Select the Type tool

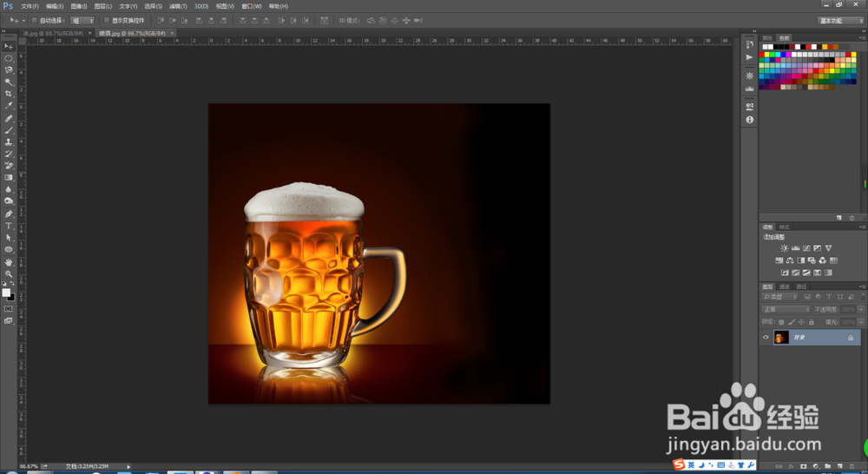(x=9, y=226)
